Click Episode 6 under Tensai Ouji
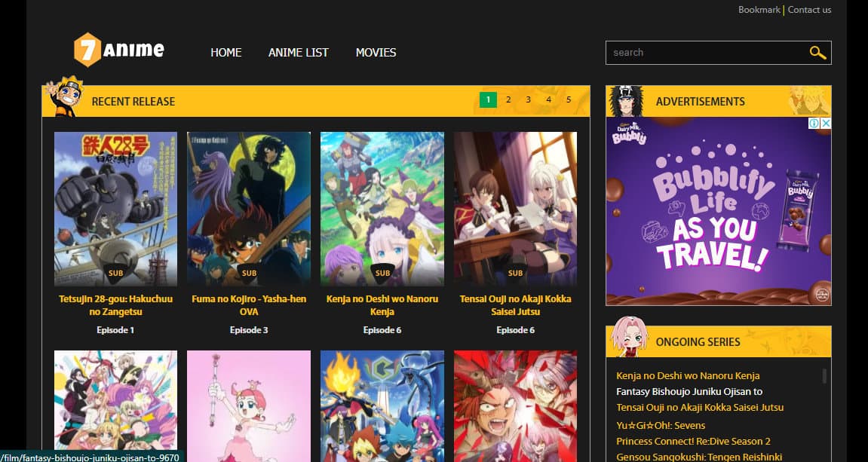 (515, 330)
